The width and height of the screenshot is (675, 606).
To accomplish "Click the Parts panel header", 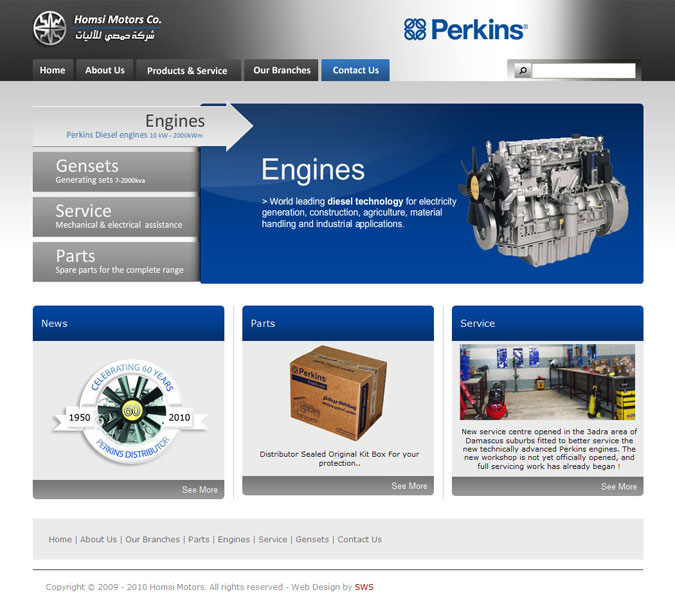I will point(338,323).
